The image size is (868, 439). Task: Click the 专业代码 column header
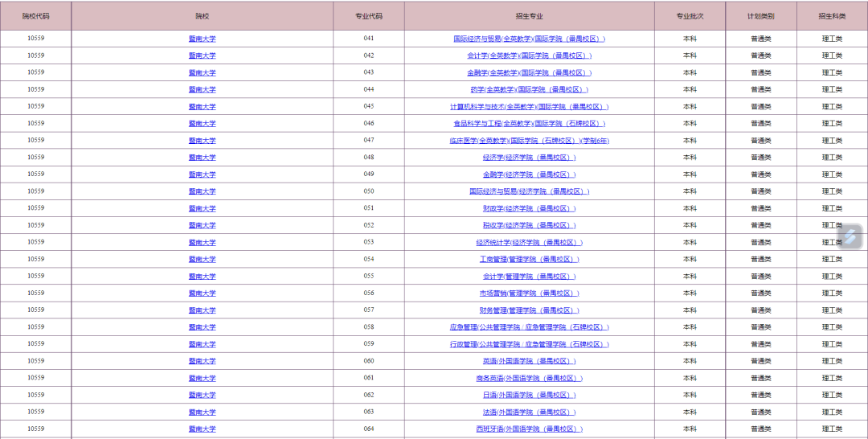(x=369, y=16)
